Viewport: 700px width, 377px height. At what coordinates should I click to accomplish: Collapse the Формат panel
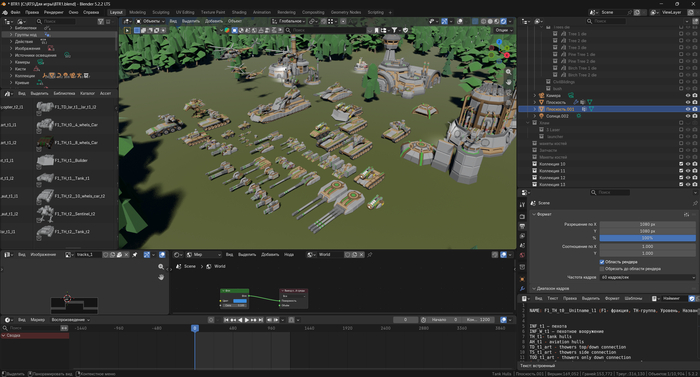pos(534,214)
